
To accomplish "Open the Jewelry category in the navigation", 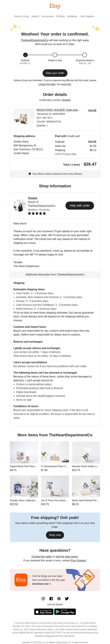I will click(35, 16).
